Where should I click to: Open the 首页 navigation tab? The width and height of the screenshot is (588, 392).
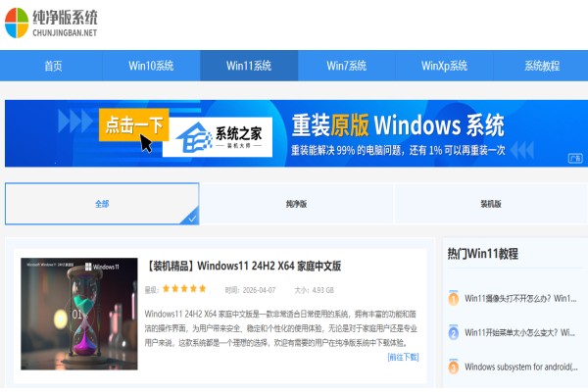53,66
